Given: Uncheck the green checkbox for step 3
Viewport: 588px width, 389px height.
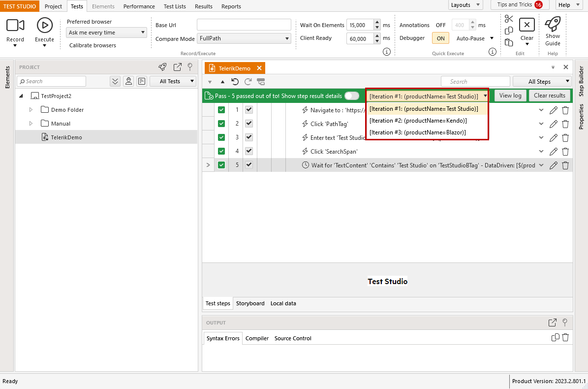Looking at the screenshot, I should coord(221,137).
